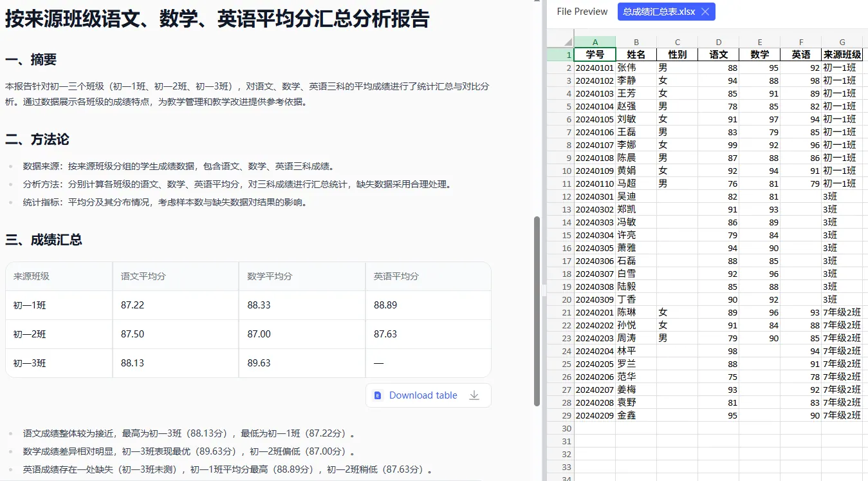
Task: Click the report's vertical scrollbar thumb
Action: (537, 311)
